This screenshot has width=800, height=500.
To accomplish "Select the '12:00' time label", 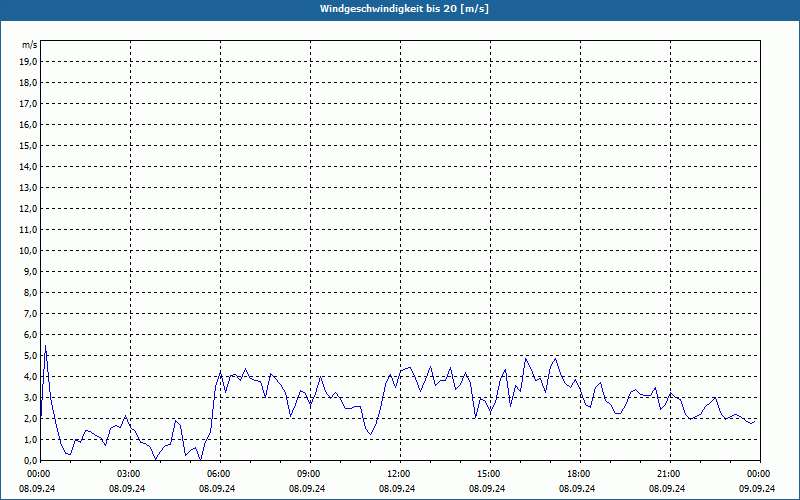I will (401, 474).
